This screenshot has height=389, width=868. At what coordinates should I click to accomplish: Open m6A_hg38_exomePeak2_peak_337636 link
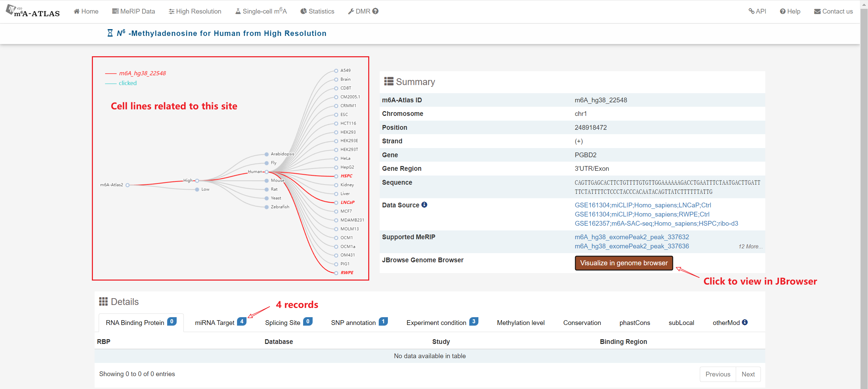(632, 246)
